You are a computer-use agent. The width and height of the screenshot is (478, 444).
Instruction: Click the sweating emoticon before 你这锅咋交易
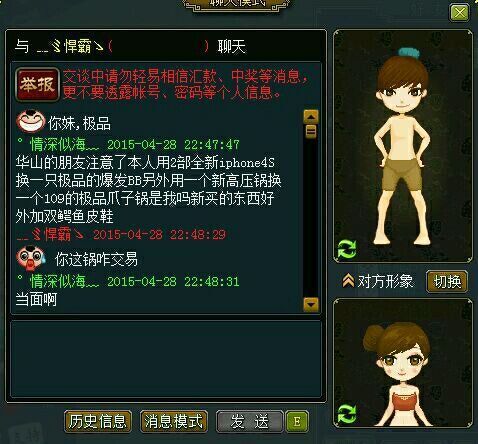pos(31,258)
